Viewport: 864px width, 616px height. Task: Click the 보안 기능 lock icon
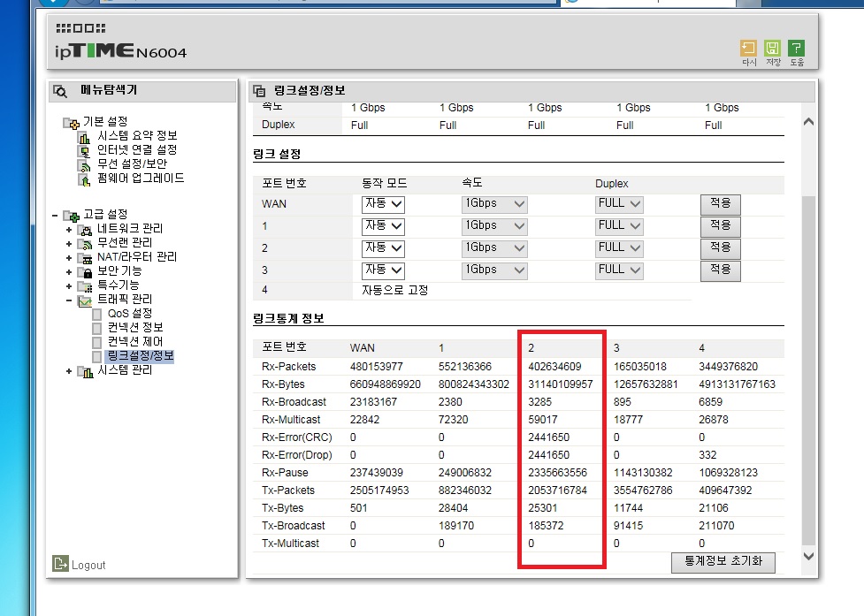click(x=84, y=272)
